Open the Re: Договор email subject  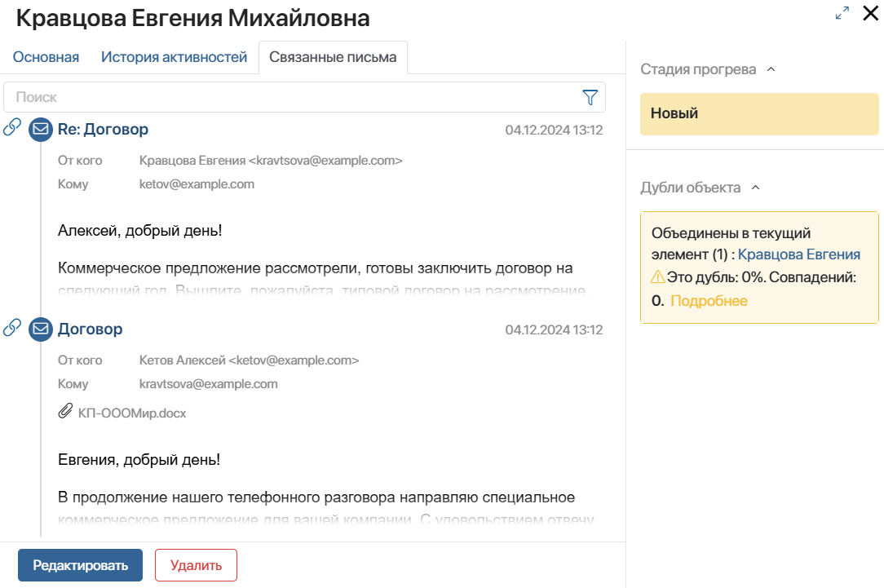point(104,129)
